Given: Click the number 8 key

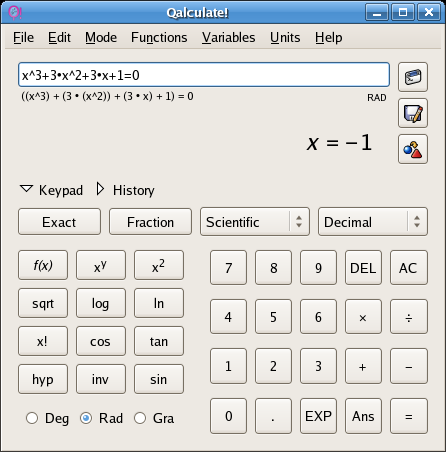Looking at the screenshot, I should (273, 268).
